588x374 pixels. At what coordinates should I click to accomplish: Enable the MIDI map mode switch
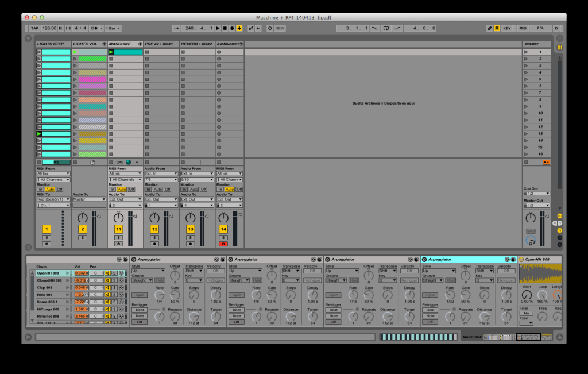pyautogui.click(x=523, y=28)
